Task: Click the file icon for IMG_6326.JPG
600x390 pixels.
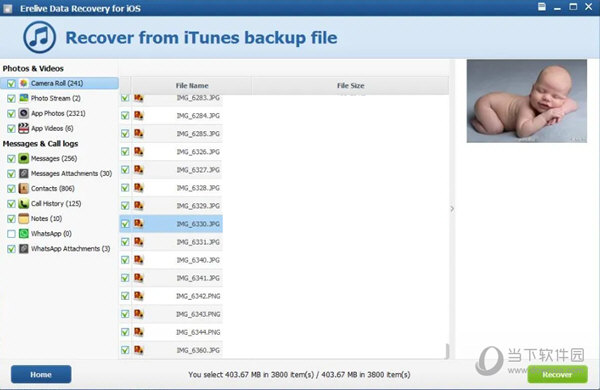Action: (139, 152)
